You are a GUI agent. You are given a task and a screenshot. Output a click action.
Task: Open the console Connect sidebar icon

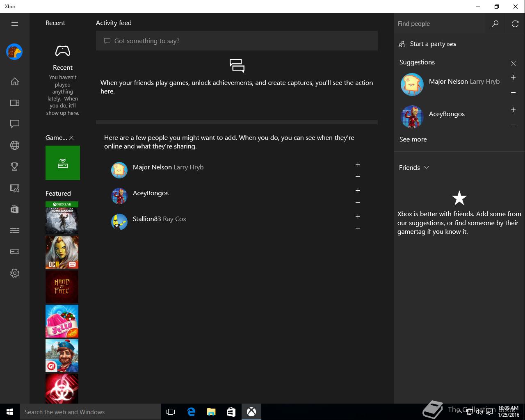pos(15,251)
